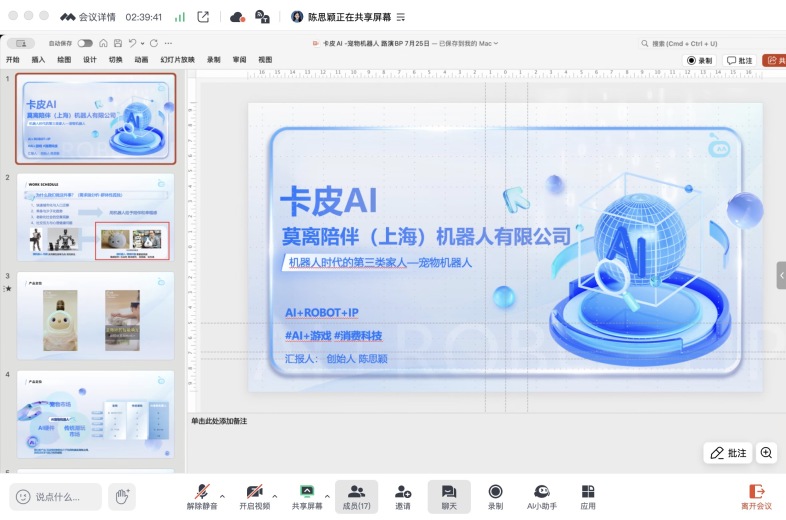Screen dimensions: 786x520
Task: Click the raise hand icon
Action: (122, 496)
